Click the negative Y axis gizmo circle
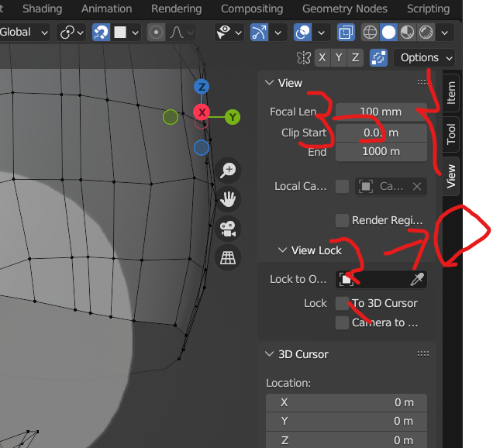 pyautogui.click(x=171, y=117)
